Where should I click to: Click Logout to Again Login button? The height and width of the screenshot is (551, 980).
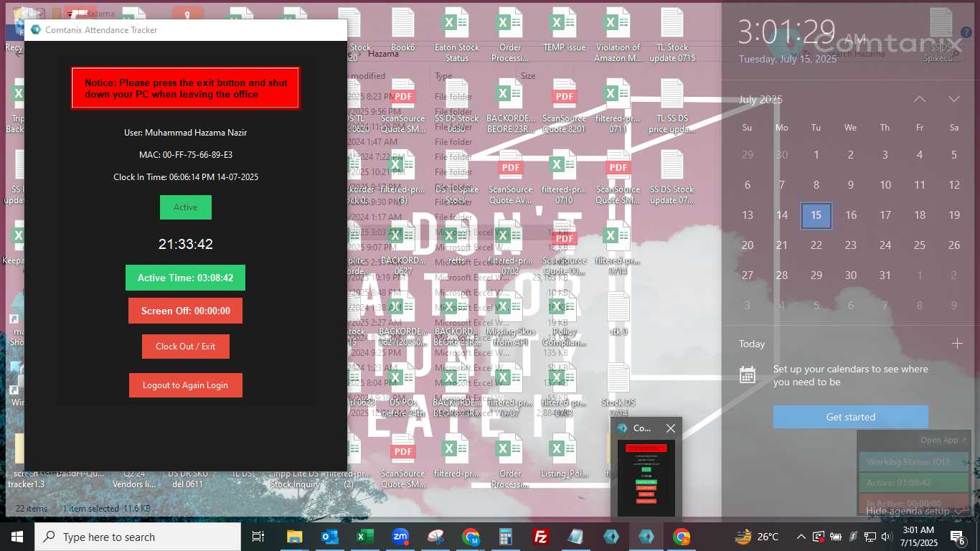[x=185, y=385]
